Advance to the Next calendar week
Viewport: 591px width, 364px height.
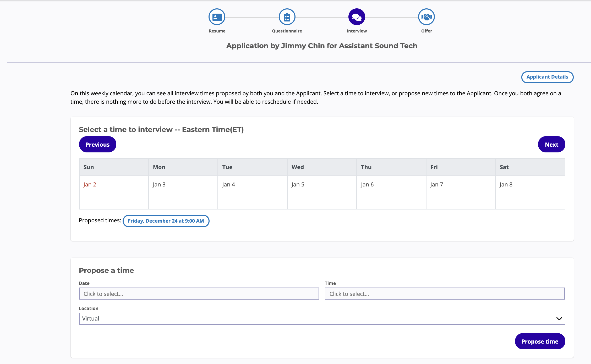tap(551, 144)
